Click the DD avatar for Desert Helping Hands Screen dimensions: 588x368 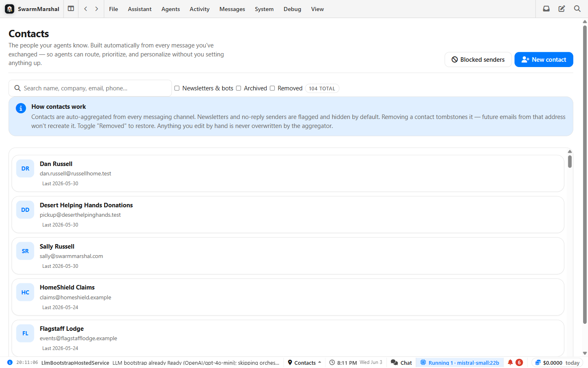pyautogui.click(x=25, y=210)
